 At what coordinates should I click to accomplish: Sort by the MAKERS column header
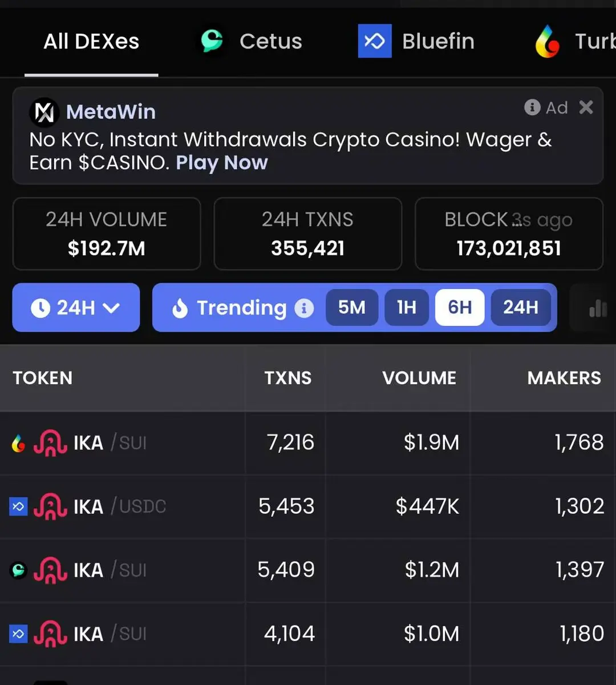564,378
